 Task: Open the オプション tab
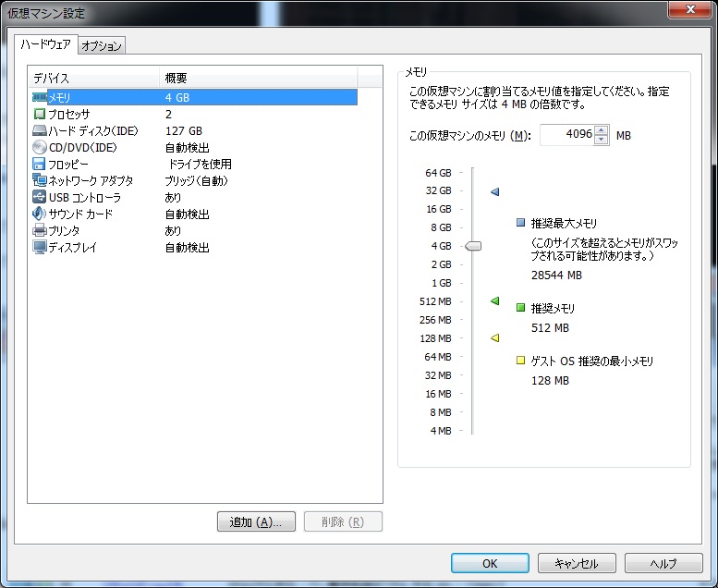pyautogui.click(x=102, y=46)
